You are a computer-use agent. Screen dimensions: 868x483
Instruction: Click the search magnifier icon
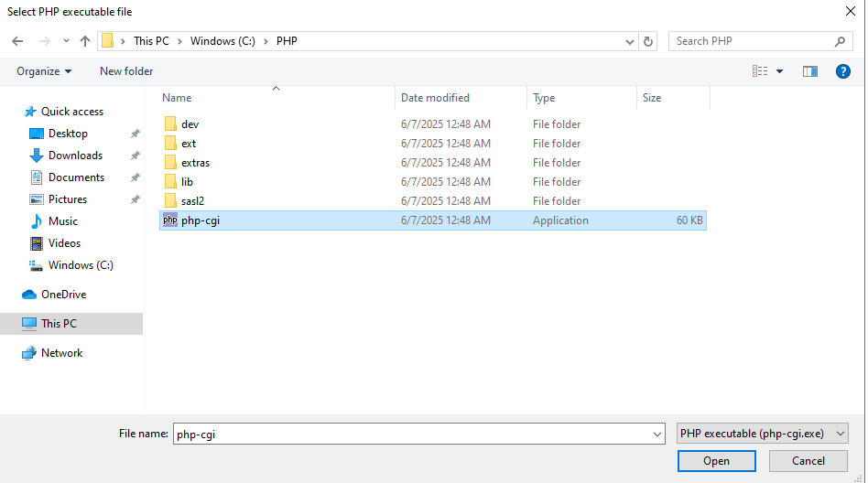[840, 41]
